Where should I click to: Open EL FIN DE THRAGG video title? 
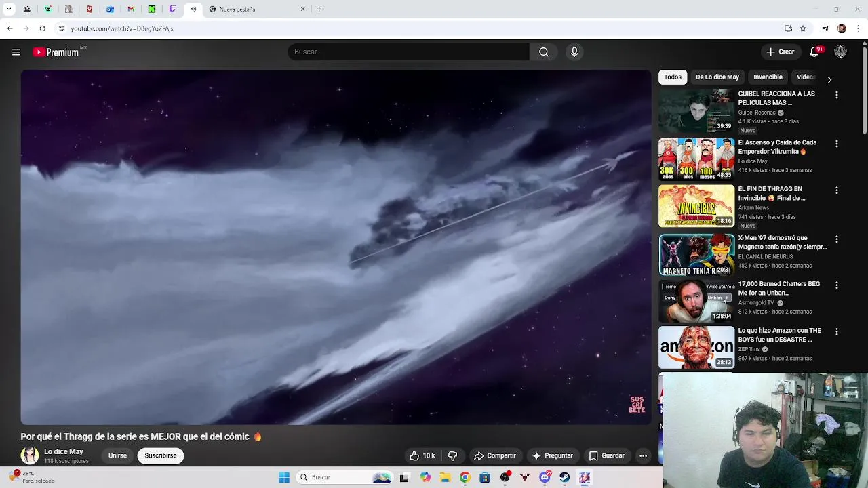pyautogui.click(x=772, y=194)
